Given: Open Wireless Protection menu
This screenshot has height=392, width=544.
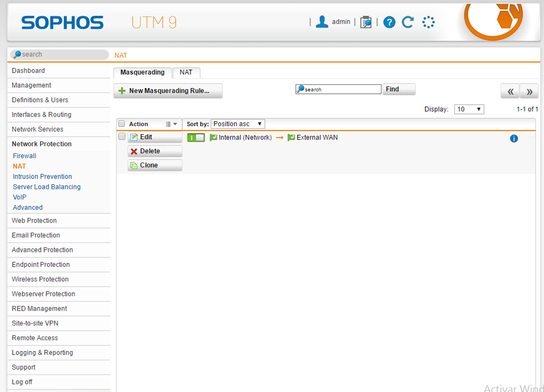Looking at the screenshot, I should (x=59, y=279).
